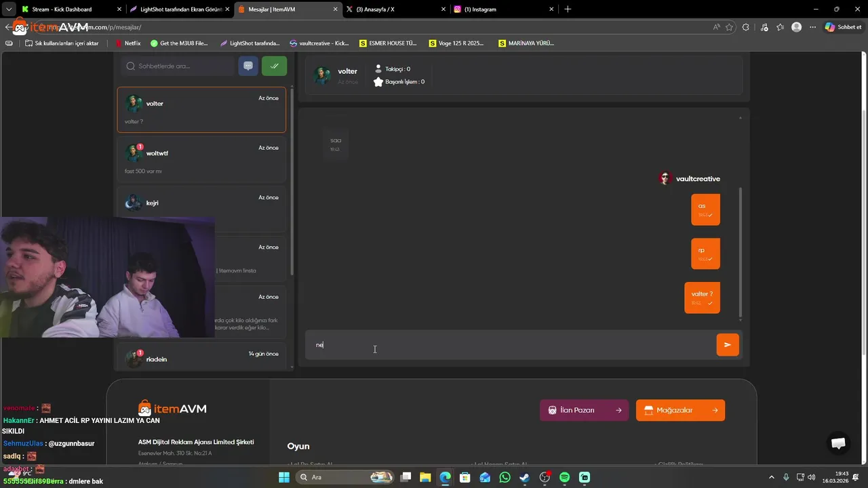The image size is (868, 488).
Task: Click the 'saa' received message bubble
Action: 336,144
